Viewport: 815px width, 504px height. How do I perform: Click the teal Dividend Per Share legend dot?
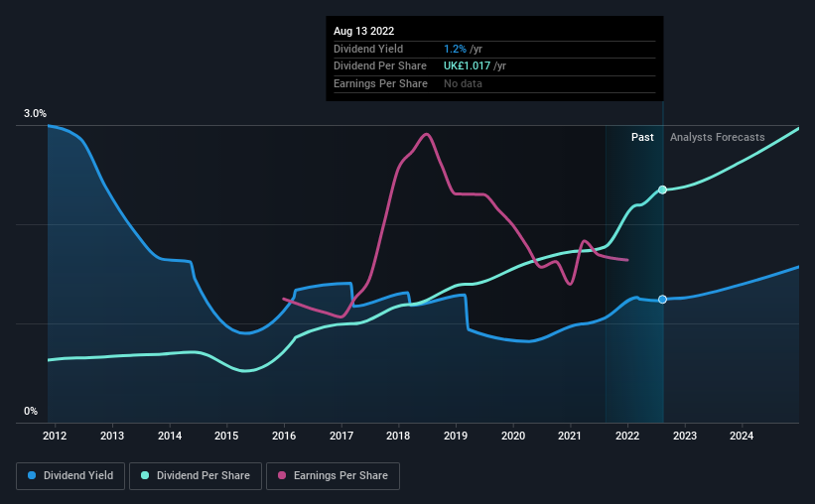click(x=145, y=475)
